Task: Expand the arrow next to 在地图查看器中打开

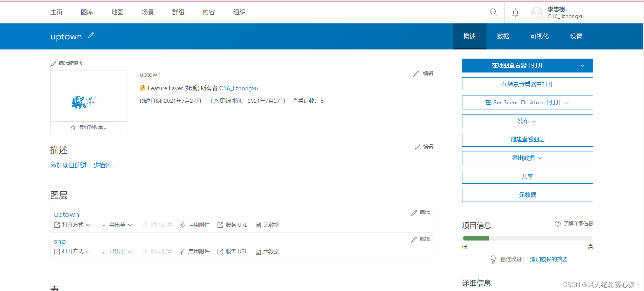Action: (x=583, y=66)
